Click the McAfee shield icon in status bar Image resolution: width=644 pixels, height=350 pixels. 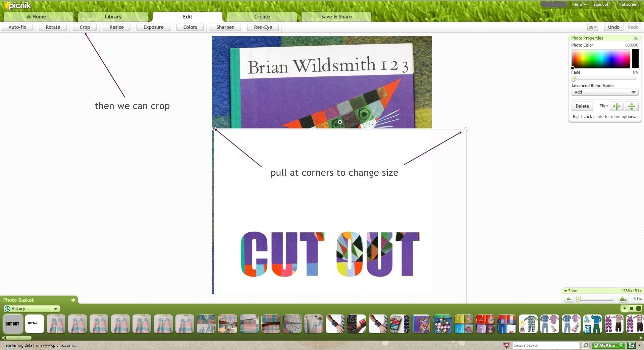(x=507, y=345)
